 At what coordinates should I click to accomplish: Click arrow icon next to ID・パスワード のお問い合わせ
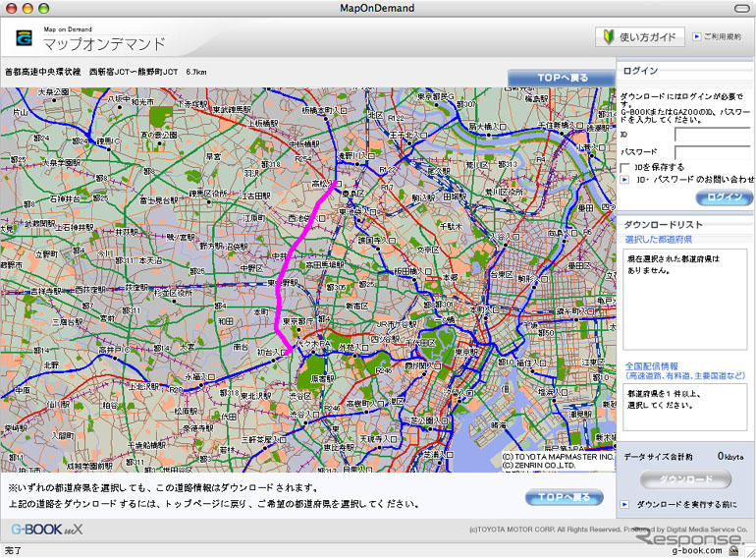pyautogui.click(x=625, y=180)
